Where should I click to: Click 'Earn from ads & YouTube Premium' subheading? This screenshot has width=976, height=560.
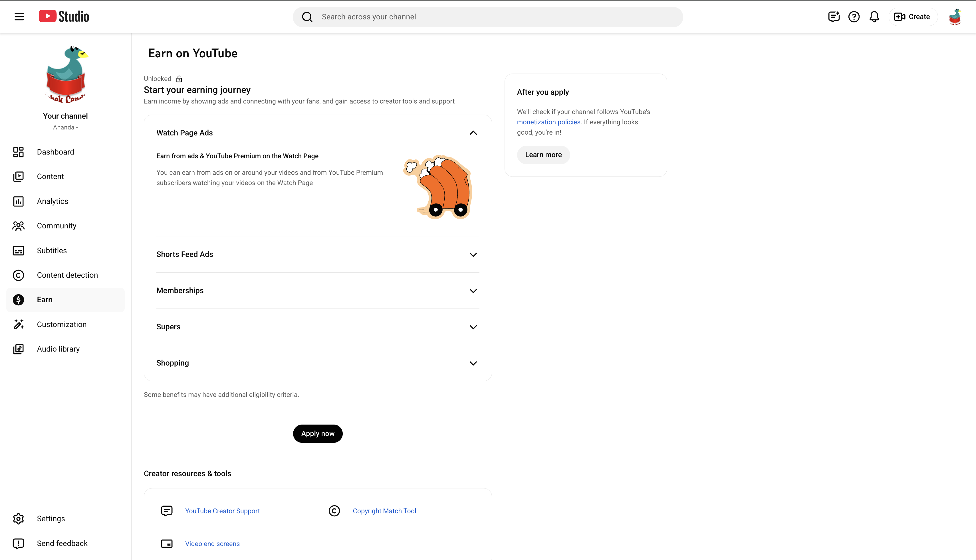pyautogui.click(x=237, y=156)
